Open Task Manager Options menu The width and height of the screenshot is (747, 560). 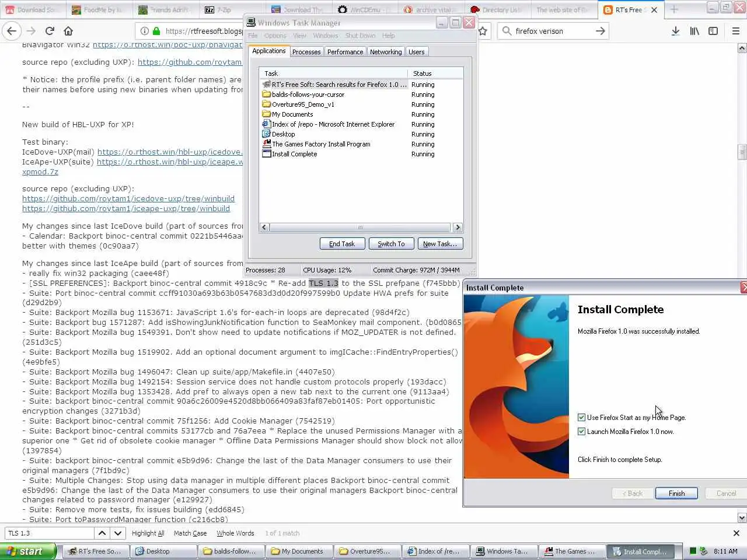(x=275, y=36)
